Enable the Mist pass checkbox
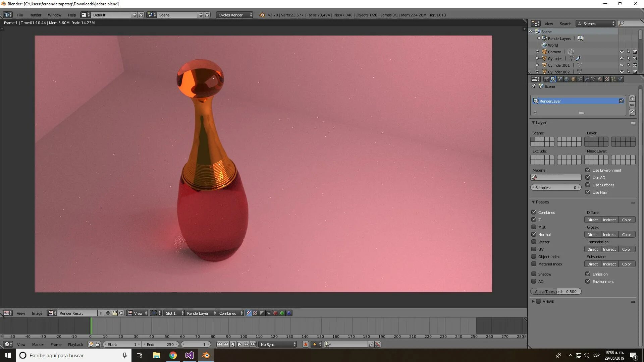Screen dimensions: 644x362 click(x=534, y=227)
